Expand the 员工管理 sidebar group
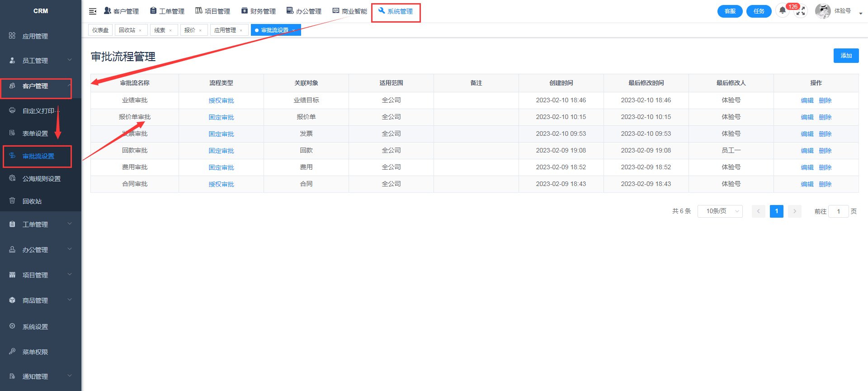Image resolution: width=868 pixels, height=391 pixels. (x=40, y=61)
